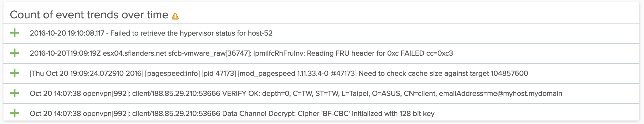Expand the hypervisor status host-52 event
This screenshot has height=124, width=644.
(15, 33)
